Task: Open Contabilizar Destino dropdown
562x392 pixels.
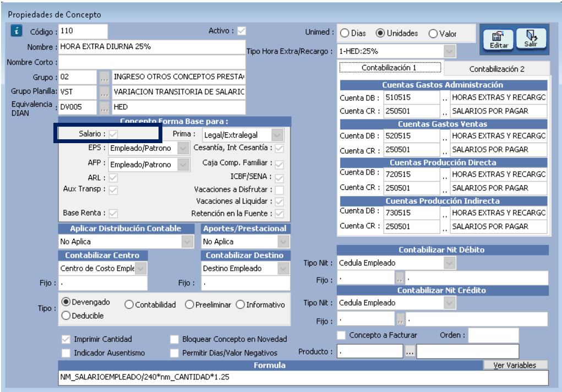Action: 283,268
